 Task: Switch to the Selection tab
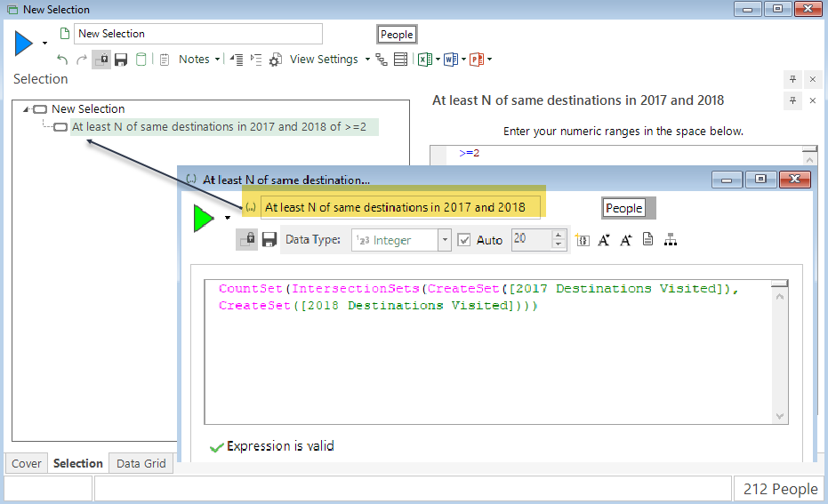pyautogui.click(x=78, y=463)
